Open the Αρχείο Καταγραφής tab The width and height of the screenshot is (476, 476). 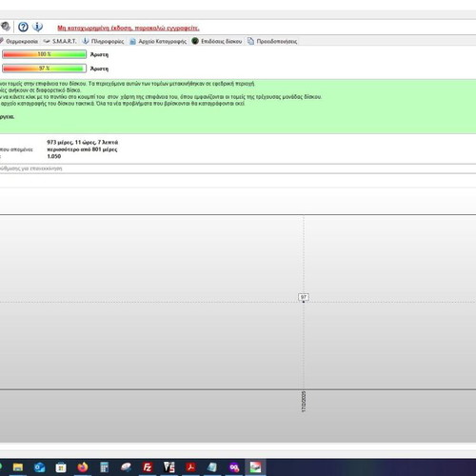158,41
